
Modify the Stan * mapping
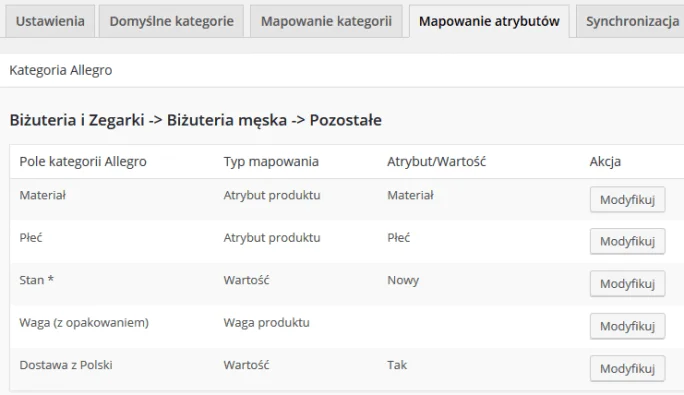pyautogui.click(x=627, y=284)
